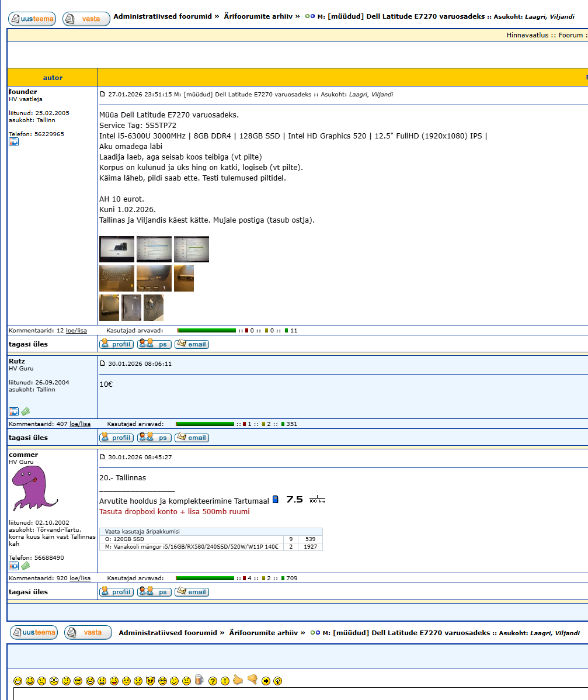Click post icon beside 30.01.2026 08:06:11

pos(103,363)
